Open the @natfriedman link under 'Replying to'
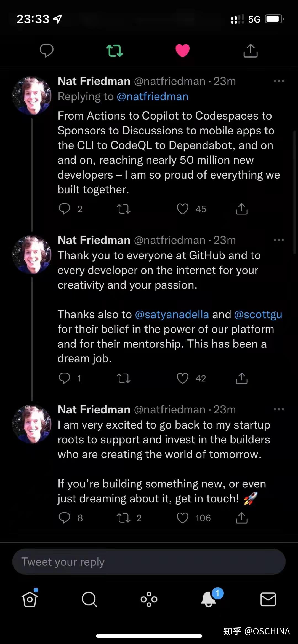Image resolution: width=298 pixels, height=644 pixels. coord(153,96)
